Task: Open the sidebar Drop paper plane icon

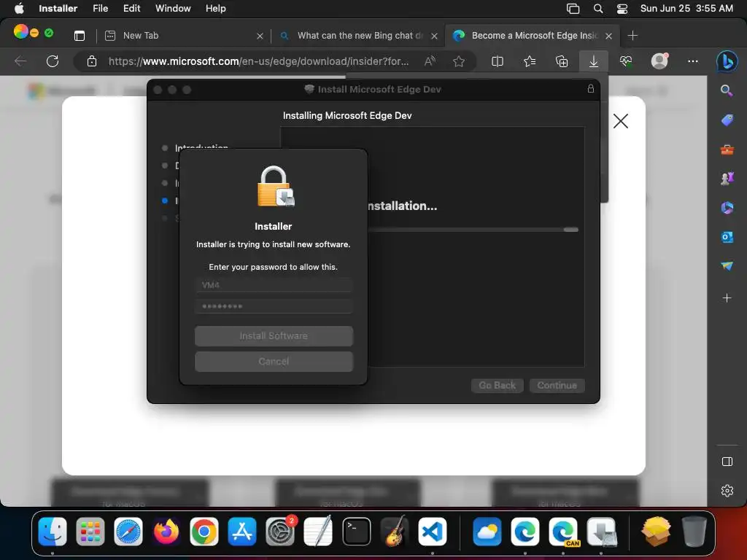Action: (727, 265)
